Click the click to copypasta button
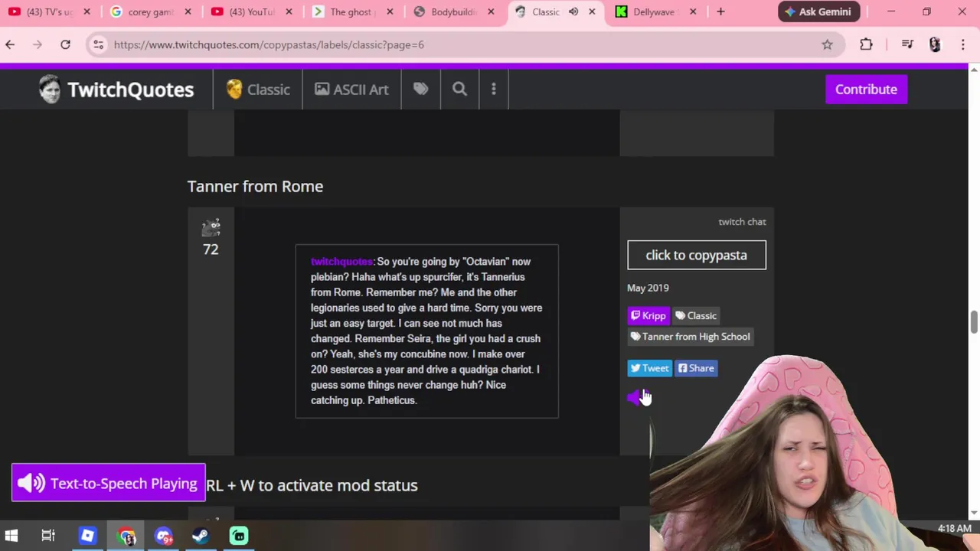Image resolution: width=980 pixels, height=551 pixels. click(697, 255)
